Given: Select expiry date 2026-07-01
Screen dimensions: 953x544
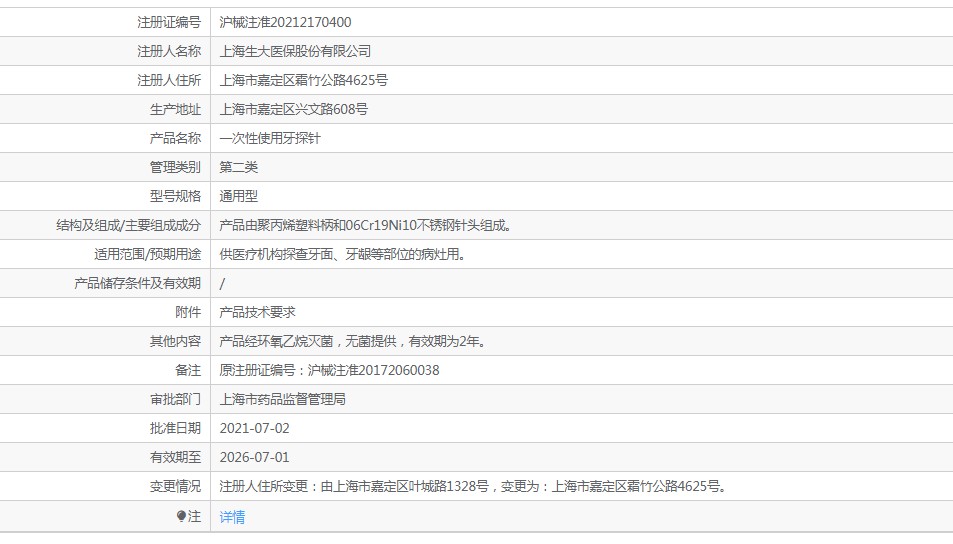Looking at the screenshot, I should (x=255, y=457).
